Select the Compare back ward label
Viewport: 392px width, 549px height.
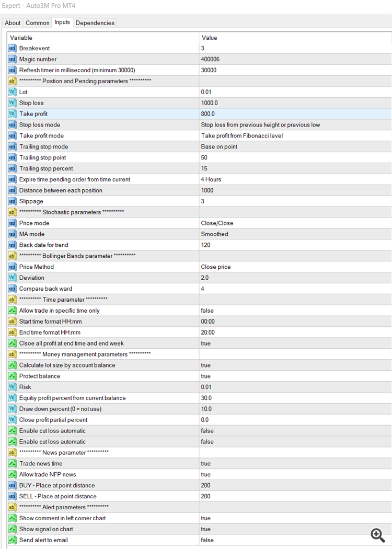click(46, 289)
